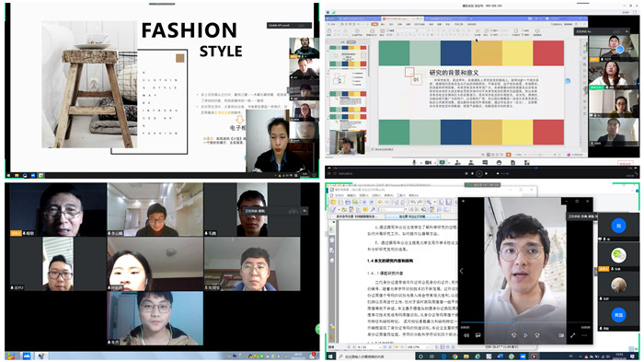Select the red color block on the slide top
The image size is (644, 362).
(548, 53)
